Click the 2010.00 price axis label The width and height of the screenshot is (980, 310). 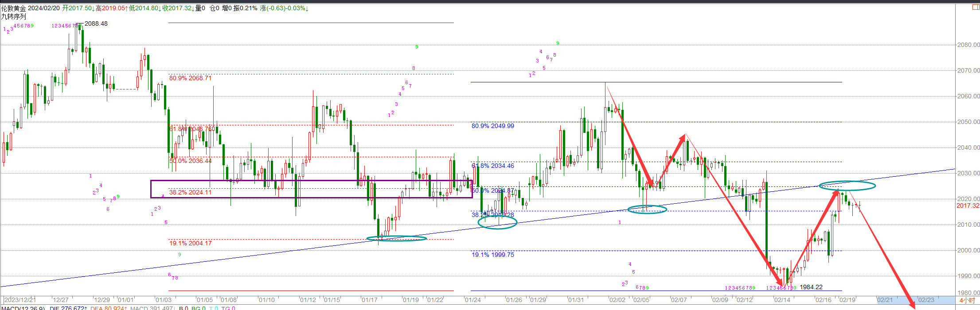click(x=968, y=225)
